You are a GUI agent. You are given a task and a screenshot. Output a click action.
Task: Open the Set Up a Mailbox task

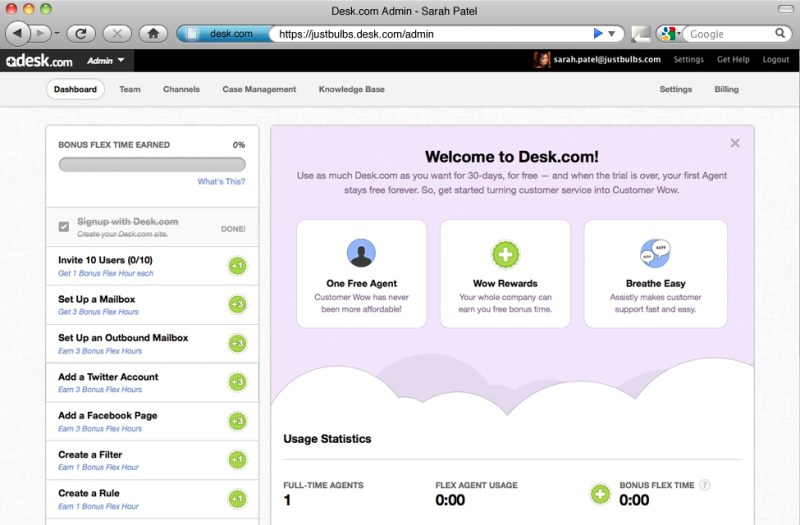pos(152,305)
